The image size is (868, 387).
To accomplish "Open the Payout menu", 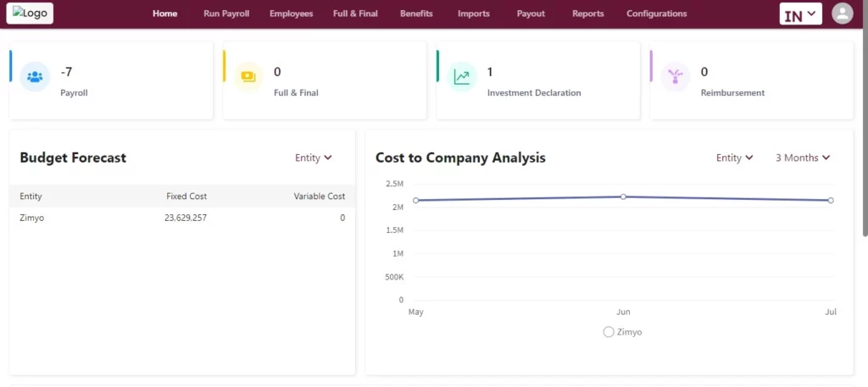I will coord(531,14).
